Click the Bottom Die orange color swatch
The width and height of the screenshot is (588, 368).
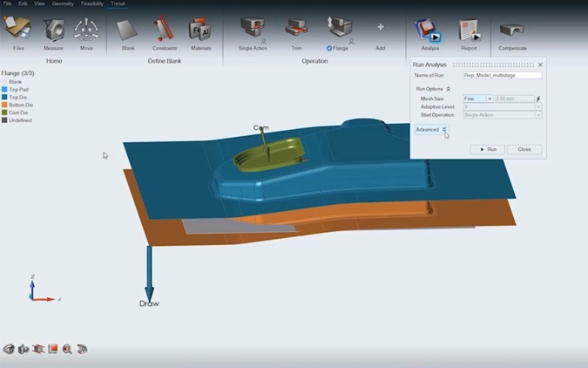coord(4,105)
